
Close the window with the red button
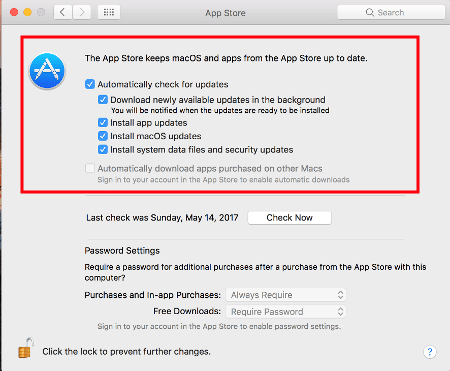tap(14, 12)
